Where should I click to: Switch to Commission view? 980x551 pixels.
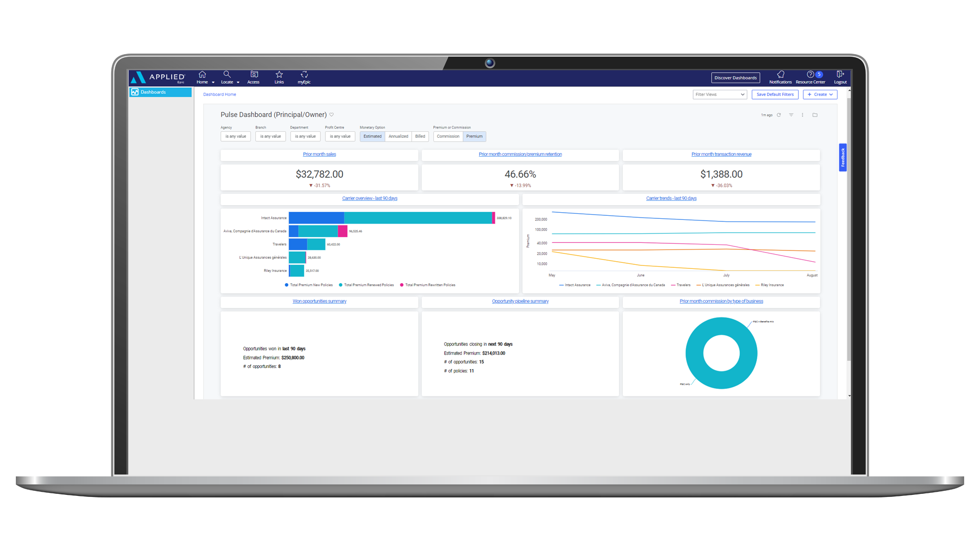point(448,136)
